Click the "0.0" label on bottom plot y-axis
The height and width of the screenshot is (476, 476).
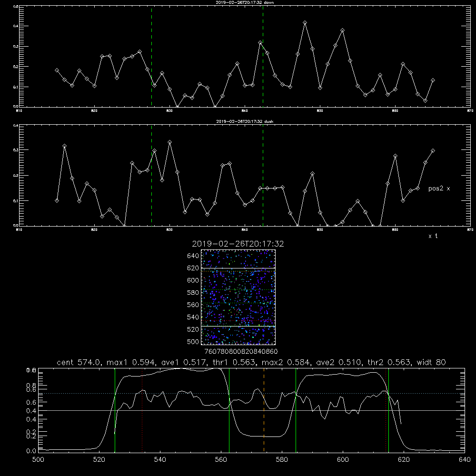[31, 451]
